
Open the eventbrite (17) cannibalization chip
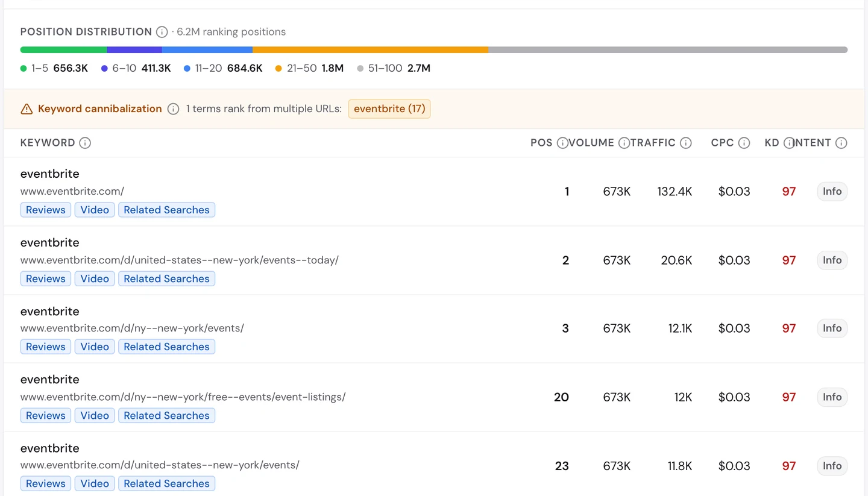point(389,109)
